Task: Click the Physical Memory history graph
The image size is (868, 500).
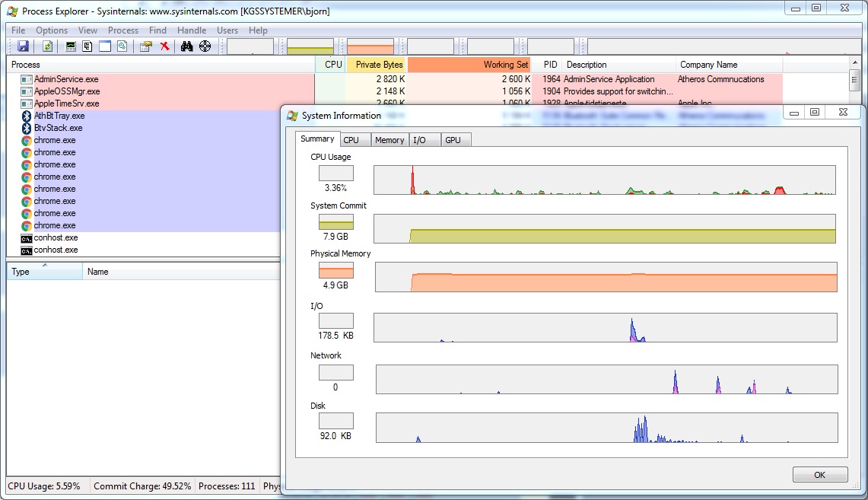Action: (606, 277)
